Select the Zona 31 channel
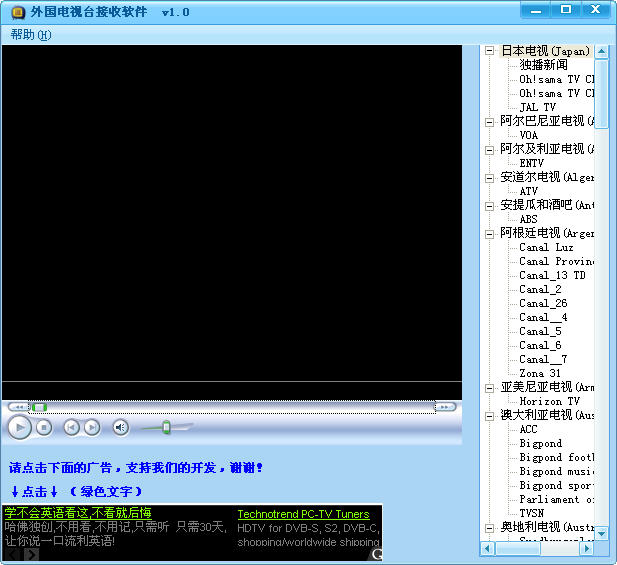Viewport: 617px width, 565px height. coord(540,373)
